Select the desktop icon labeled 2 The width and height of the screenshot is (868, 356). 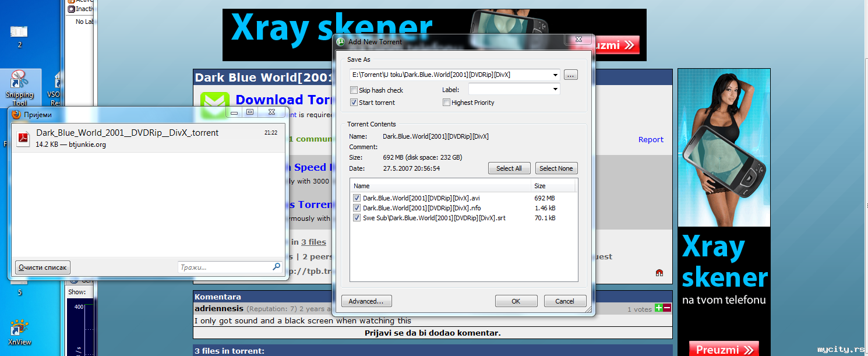[x=20, y=35]
